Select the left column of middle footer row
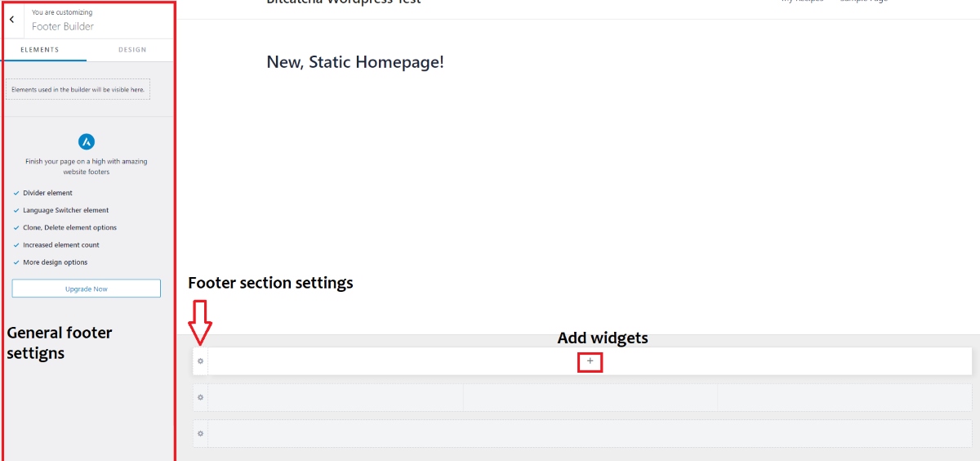The width and height of the screenshot is (980, 461). (x=335, y=397)
